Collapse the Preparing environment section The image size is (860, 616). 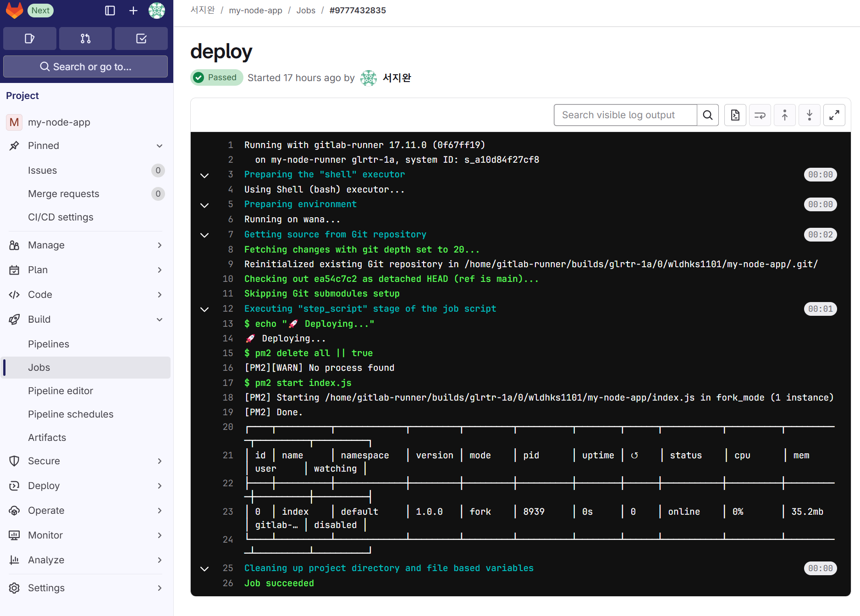point(204,205)
